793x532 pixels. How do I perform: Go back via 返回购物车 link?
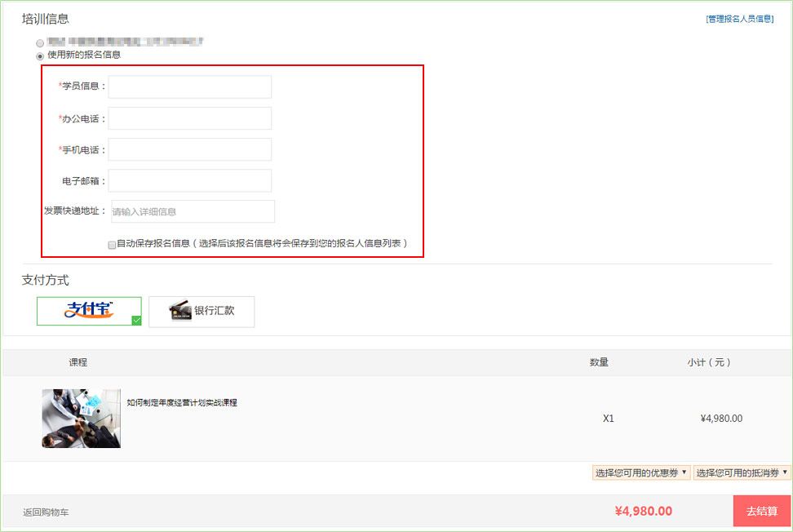pyautogui.click(x=46, y=512)
